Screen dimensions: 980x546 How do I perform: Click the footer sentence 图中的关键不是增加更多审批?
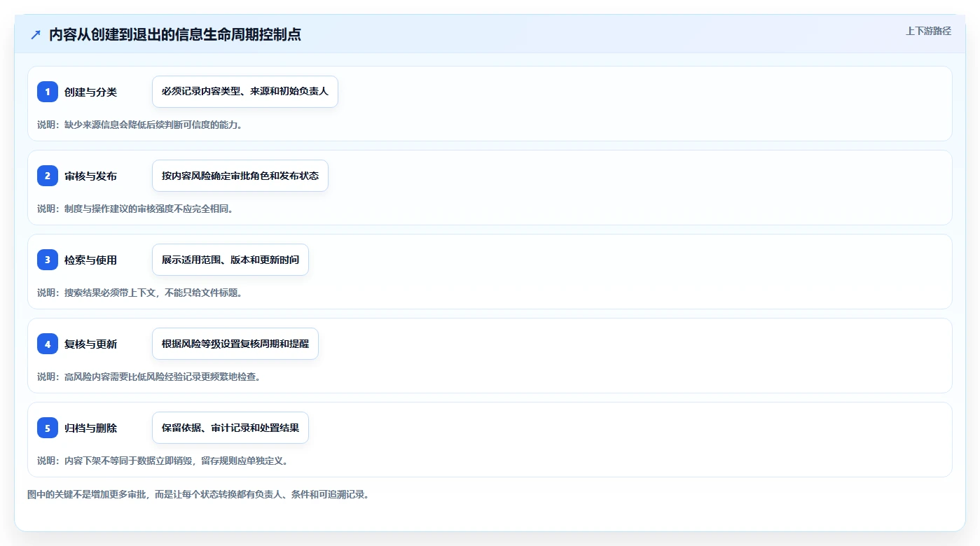(88, 494)
